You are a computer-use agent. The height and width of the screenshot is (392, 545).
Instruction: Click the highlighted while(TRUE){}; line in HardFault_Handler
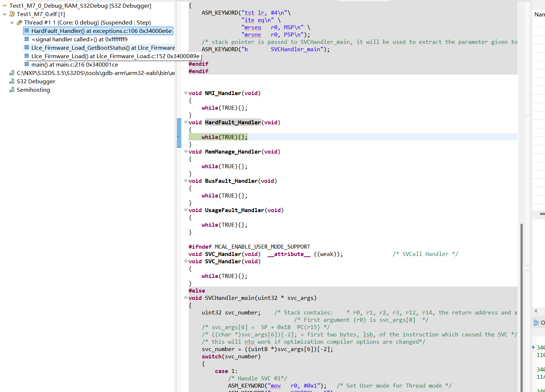point(224,137)
